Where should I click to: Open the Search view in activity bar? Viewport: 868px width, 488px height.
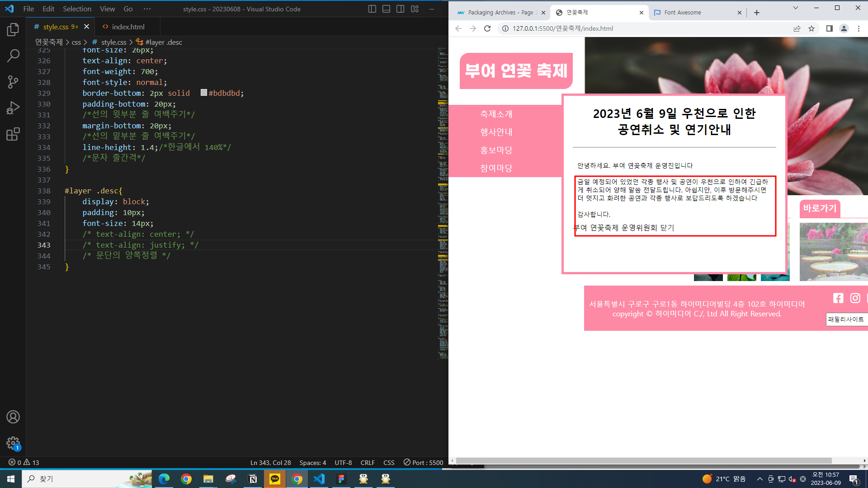pyautogui.click(x=13, y=56)
